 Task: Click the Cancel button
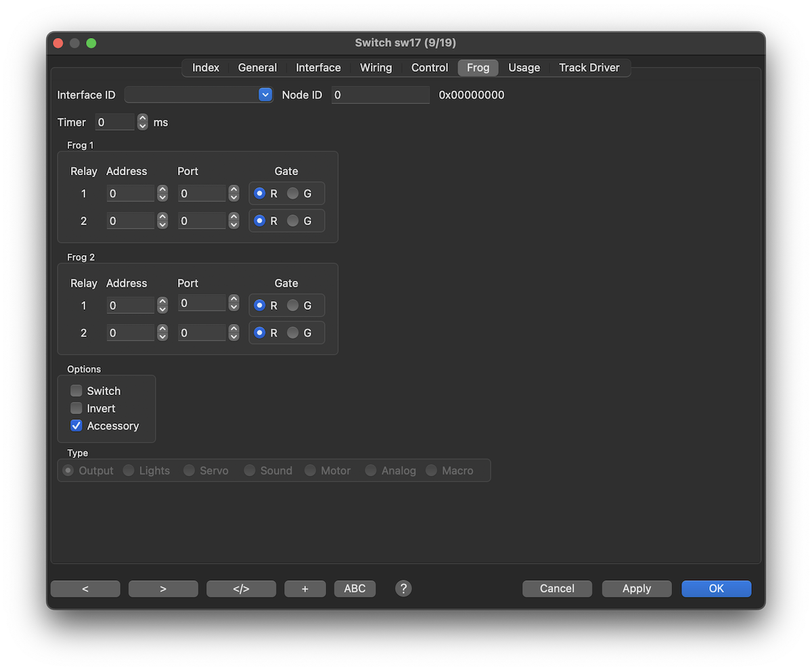[557, 588]
